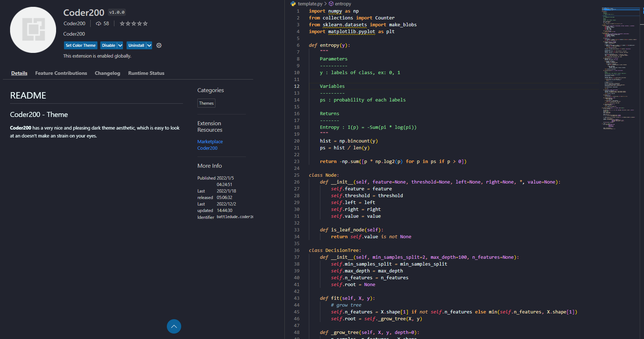The image size is (644, 339).
Task: Open the Disable dropdown arrow
Action: [120, 45]
